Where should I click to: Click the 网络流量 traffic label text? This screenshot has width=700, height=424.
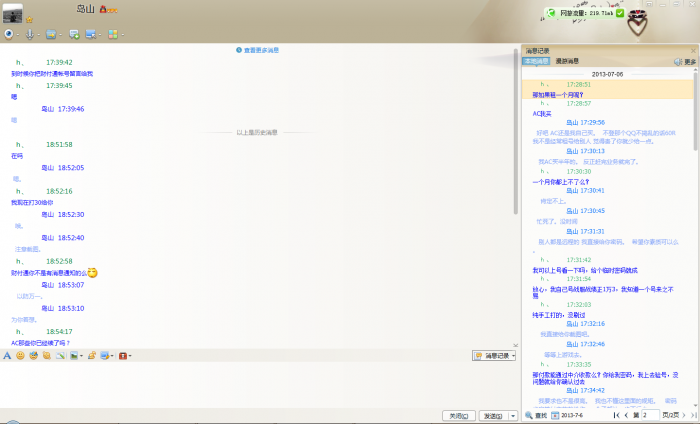tap(574, 13)
